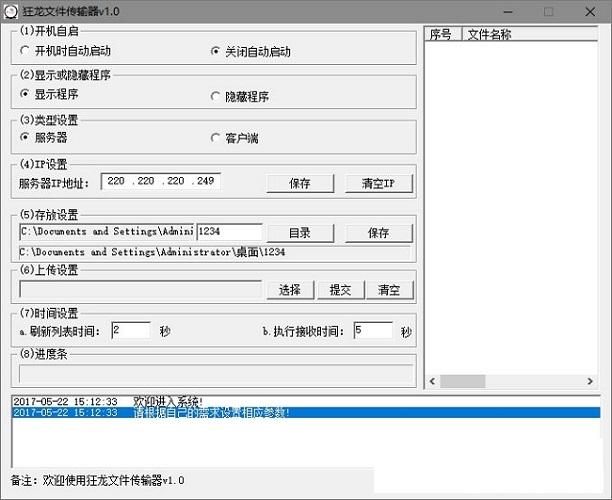Select 开机时自动启动 radio option
Image resolution: width=612 pixels, height=500 pixels.
tap(26, 51)
